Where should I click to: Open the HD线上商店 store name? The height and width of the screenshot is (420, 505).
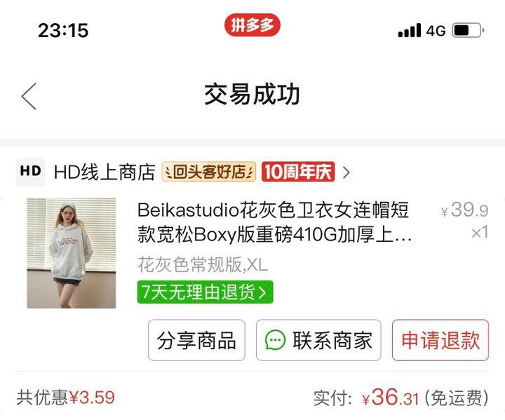[105, 172]
